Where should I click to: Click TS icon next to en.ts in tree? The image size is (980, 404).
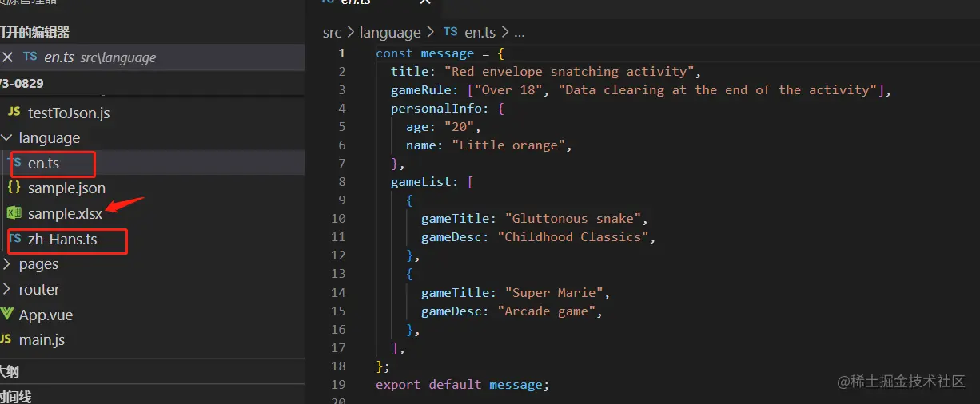point(14,164)
